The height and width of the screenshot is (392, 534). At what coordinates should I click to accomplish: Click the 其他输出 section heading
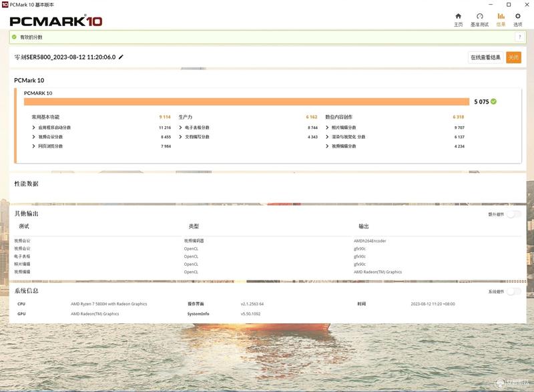(26, 214)
